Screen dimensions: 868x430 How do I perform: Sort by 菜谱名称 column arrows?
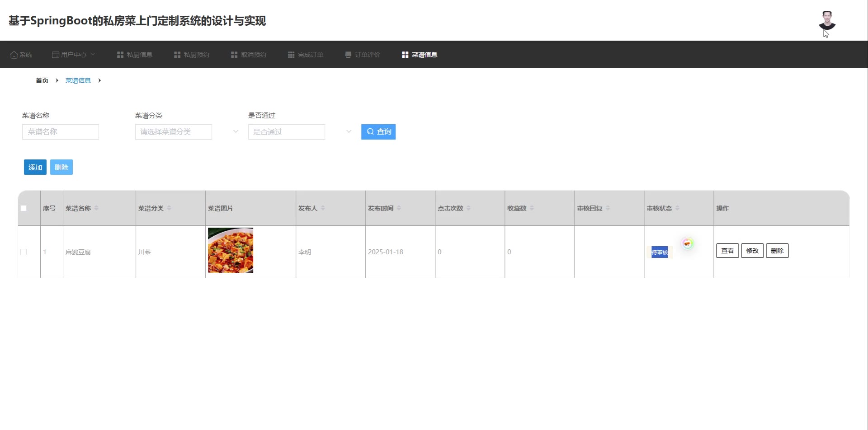(x=96, y=208)
